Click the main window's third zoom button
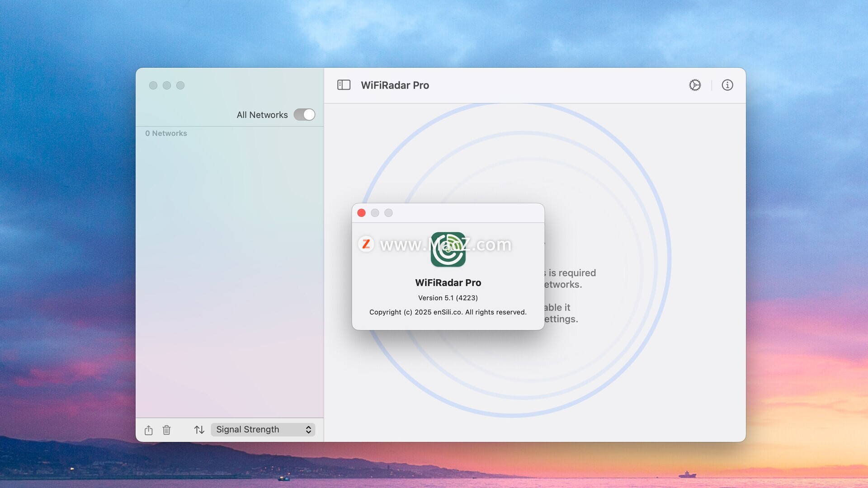The height and width of the screenshot is (488, 868). coord(180,85)
